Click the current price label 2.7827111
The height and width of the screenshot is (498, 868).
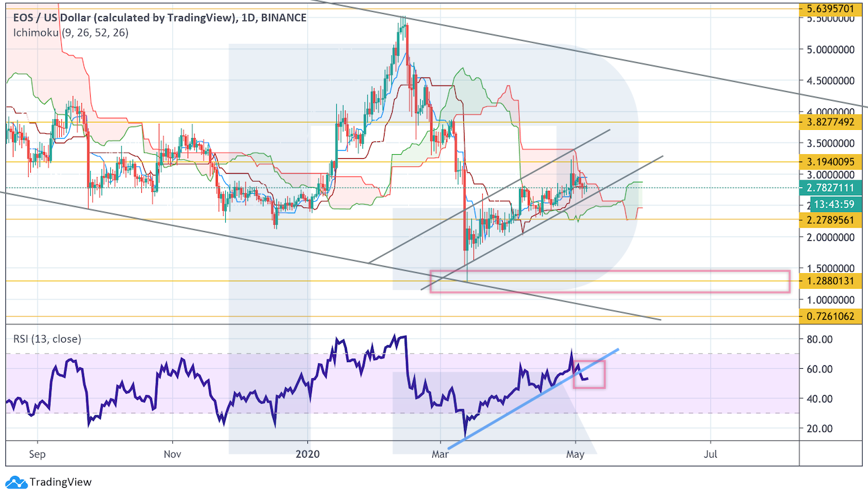click(832, 188)
